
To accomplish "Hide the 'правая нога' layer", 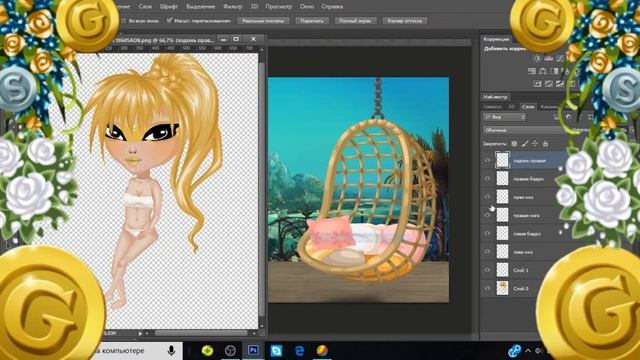I will (487, 215).
